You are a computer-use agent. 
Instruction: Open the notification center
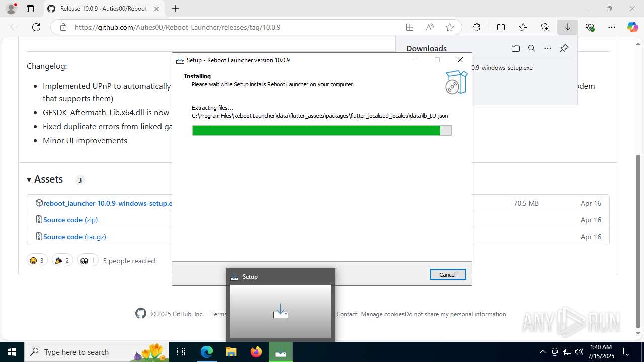627,352
